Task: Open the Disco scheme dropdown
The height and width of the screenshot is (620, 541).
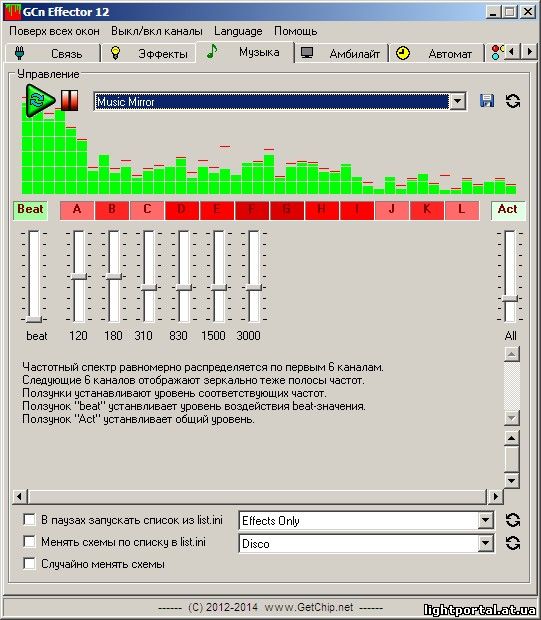Action: (485, 543)
